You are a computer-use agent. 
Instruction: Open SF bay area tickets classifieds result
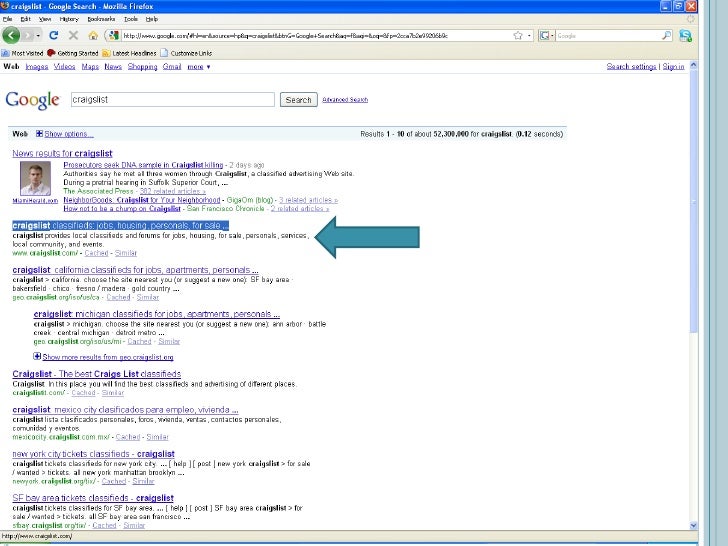[93, 498]
